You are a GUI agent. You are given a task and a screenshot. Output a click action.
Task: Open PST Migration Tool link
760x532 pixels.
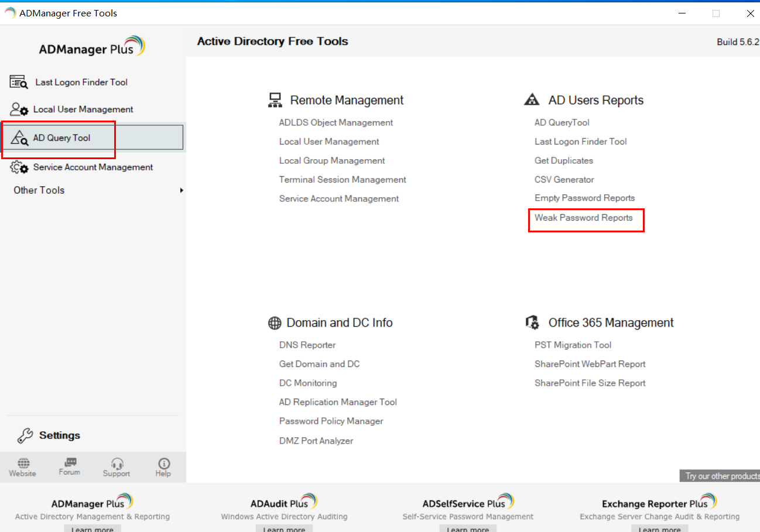pyautogui.click(x=573, y=345)
